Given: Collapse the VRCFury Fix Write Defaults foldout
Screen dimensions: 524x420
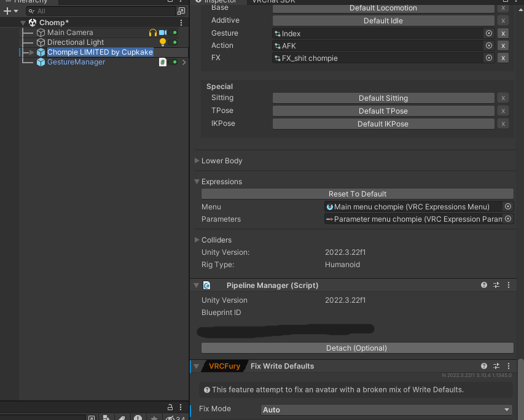Looking at the screenshot, I should pos(197,366).
